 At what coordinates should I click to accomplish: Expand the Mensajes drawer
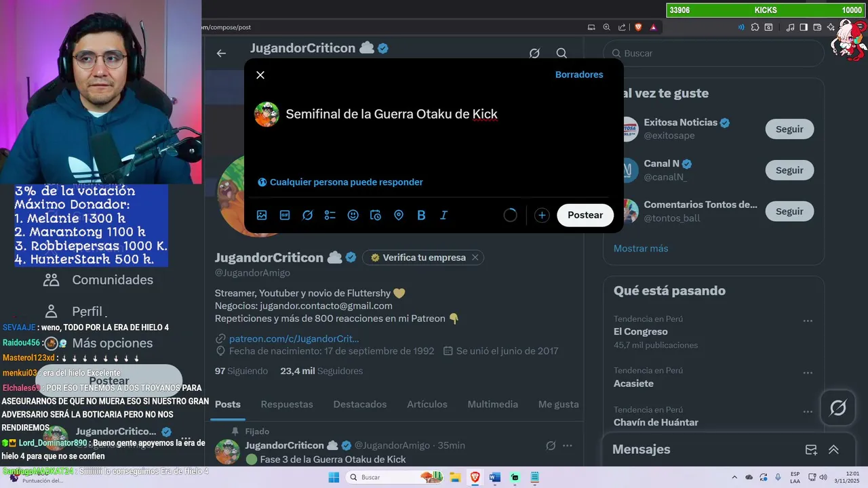point(833,449)
